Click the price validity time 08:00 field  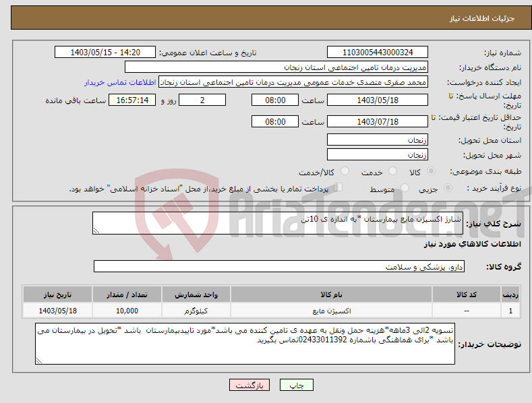click(275, 121)
